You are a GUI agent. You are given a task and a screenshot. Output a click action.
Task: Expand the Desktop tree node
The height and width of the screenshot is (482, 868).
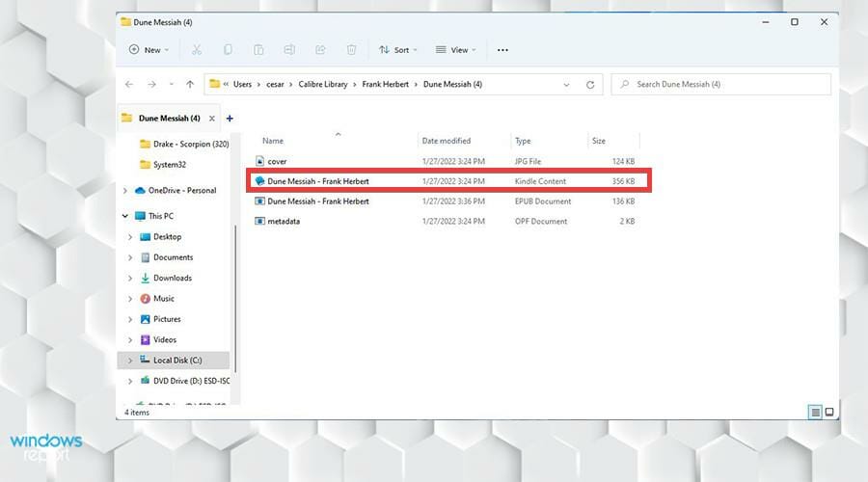130,237
